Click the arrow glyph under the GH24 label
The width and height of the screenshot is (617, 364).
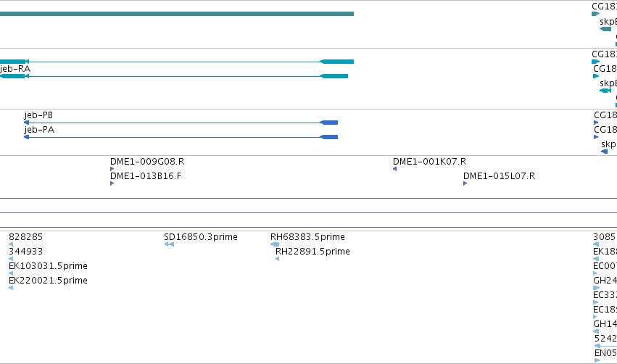coord(596,288)
